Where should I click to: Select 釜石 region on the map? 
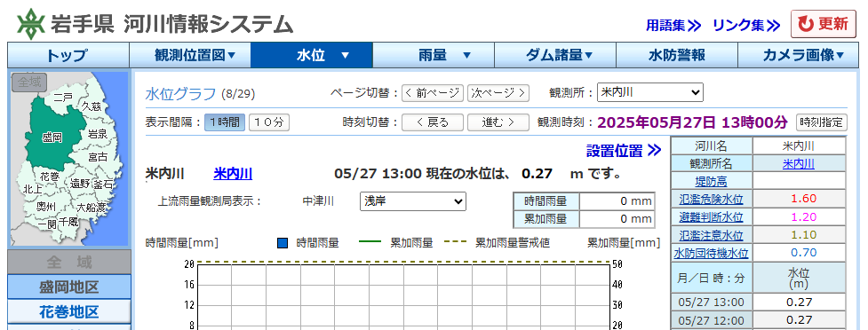pos(104,184)
